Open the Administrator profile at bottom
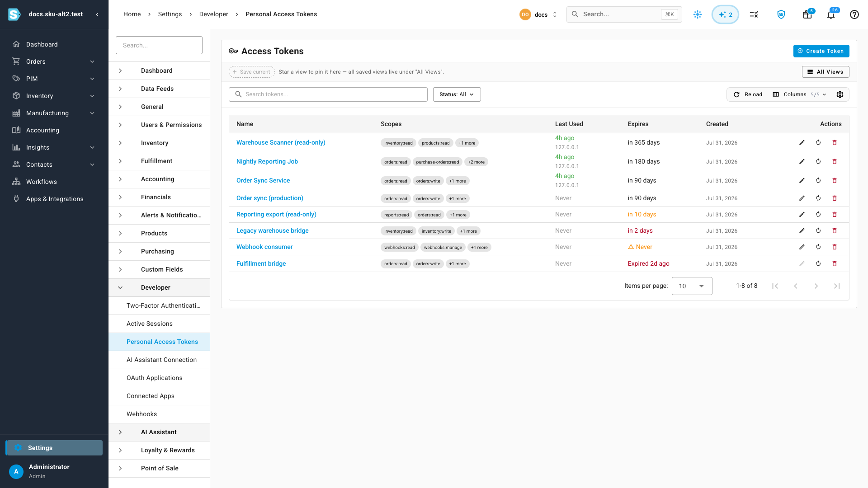This screenshot has width=868, height=488. [54, 471]
